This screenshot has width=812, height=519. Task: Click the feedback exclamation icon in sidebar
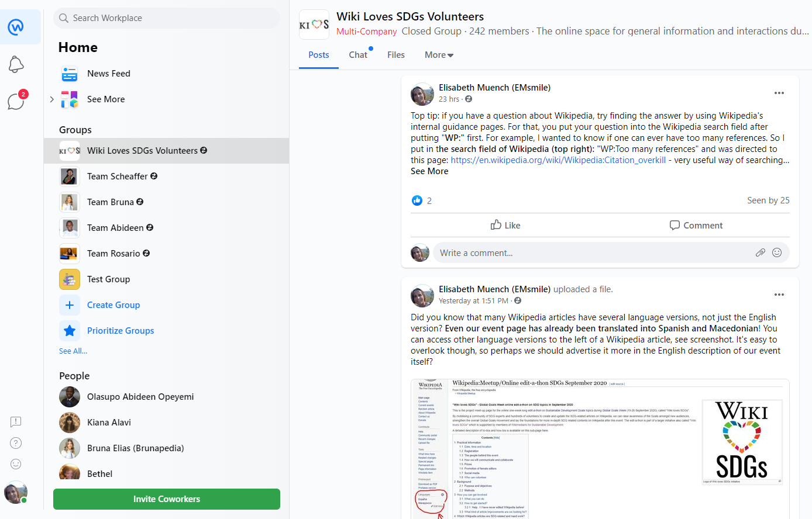pos(16,422)
